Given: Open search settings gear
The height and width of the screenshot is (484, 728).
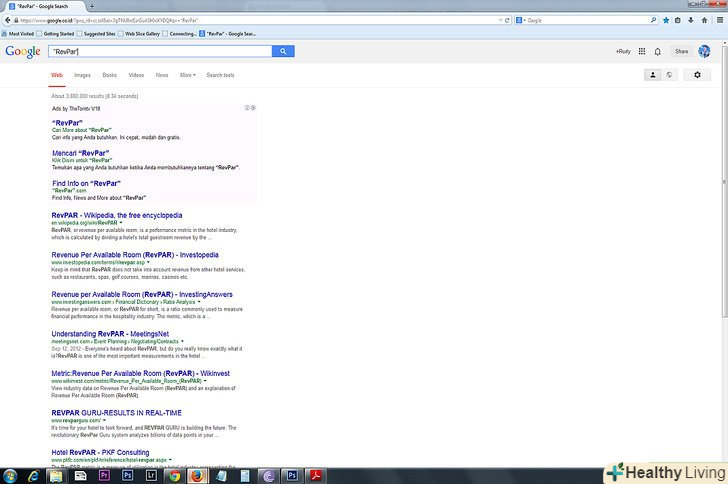Looking at the screenshot, I should (x=697, y=75).
